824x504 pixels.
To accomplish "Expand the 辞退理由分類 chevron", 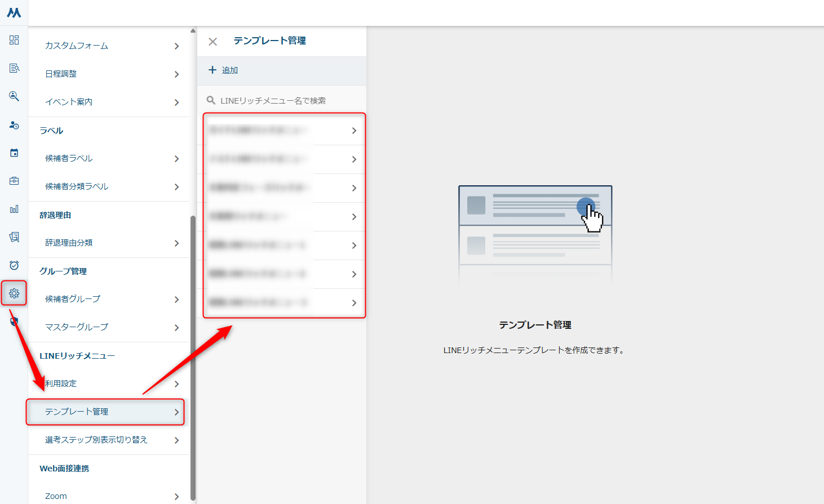I will point(176,243).
